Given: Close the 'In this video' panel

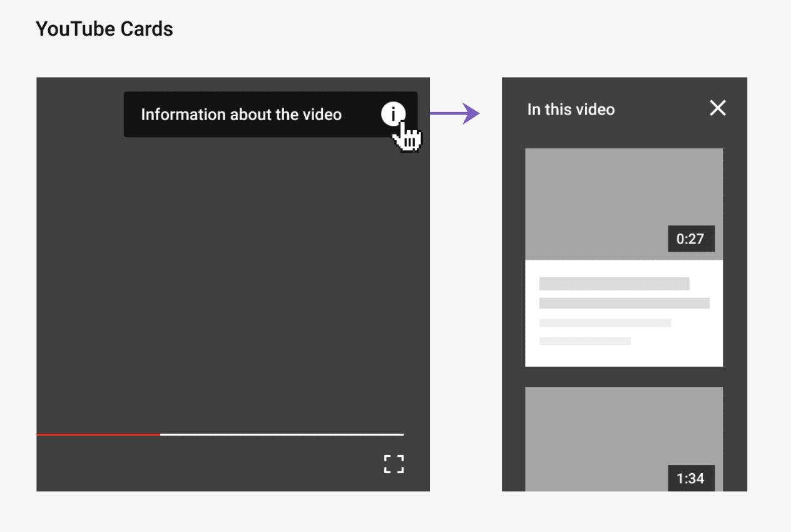Looking at the screenshot, I should (x=718, y=108).
